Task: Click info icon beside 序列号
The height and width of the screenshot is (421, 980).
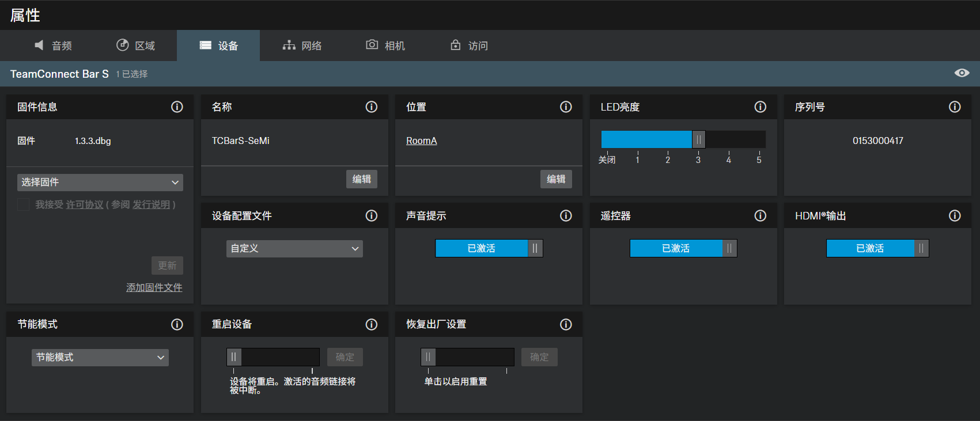Action: click(955, 107)
